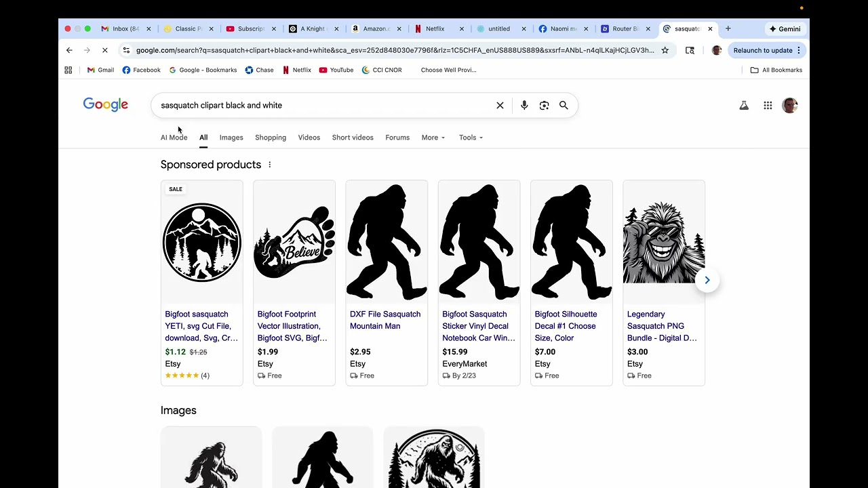
Task: Open Bigfoot Sasquatch Sticker Vinyl Decal link
Action: tap(479, 326)
